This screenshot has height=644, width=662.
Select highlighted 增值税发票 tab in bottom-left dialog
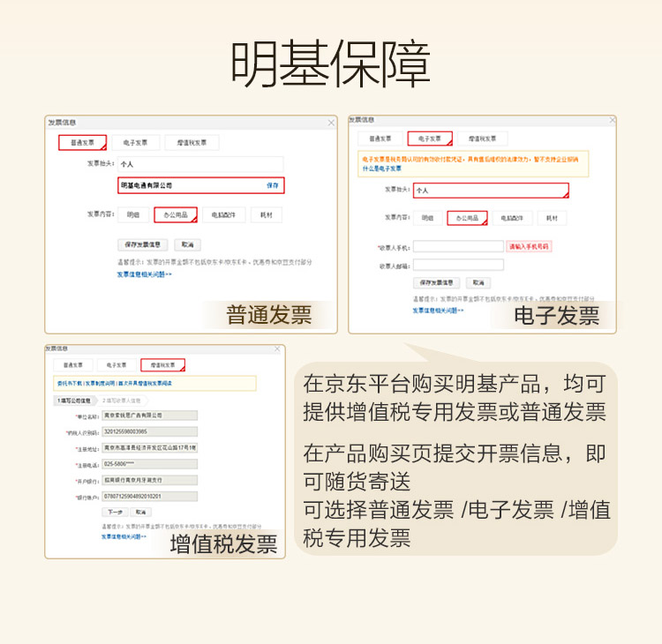(163, 365)
